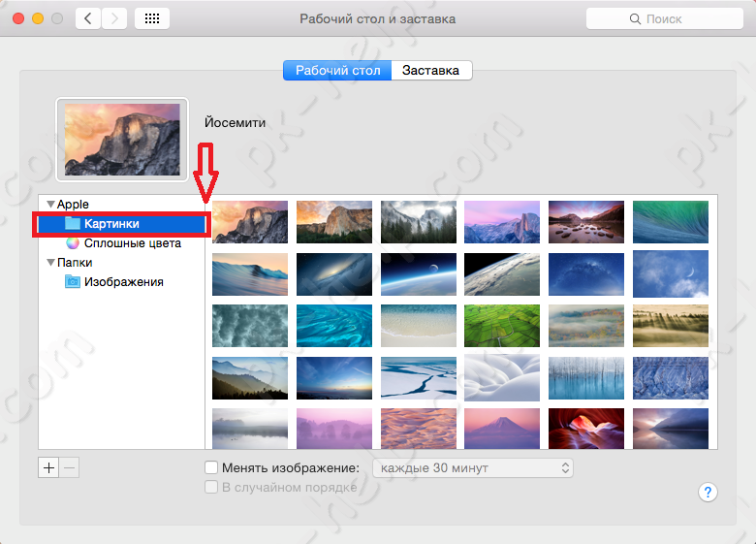
Task: Go back with the left chevron button
Action: click(x=88, y=18)
